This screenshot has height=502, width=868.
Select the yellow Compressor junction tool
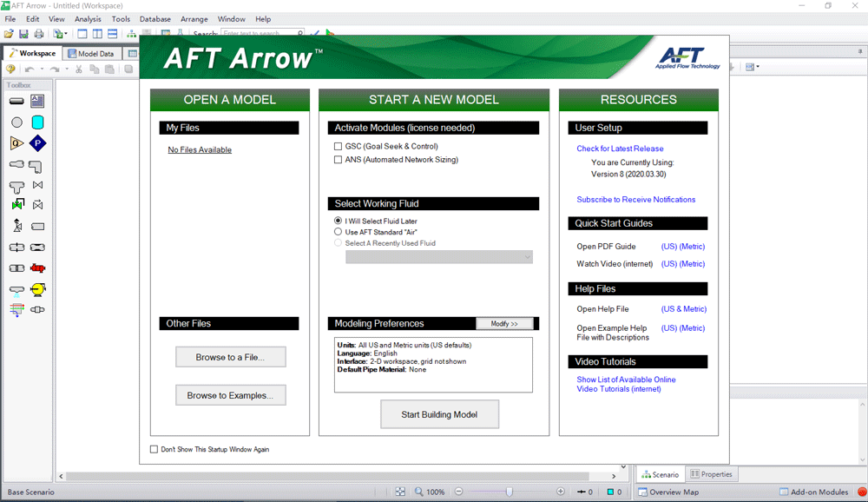37,289
